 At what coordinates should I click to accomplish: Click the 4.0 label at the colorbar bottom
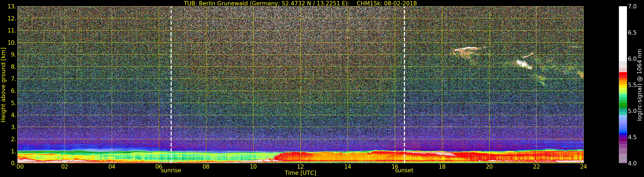pos(632,163)
